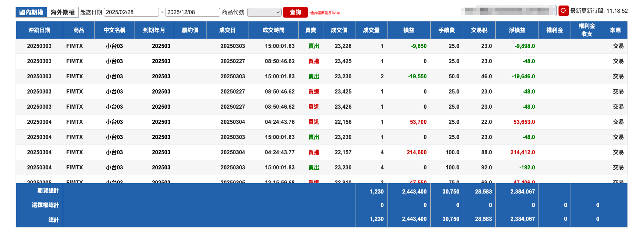
Task: Sort by 沖銷日期 column header
Action: [x=39, y=30]
